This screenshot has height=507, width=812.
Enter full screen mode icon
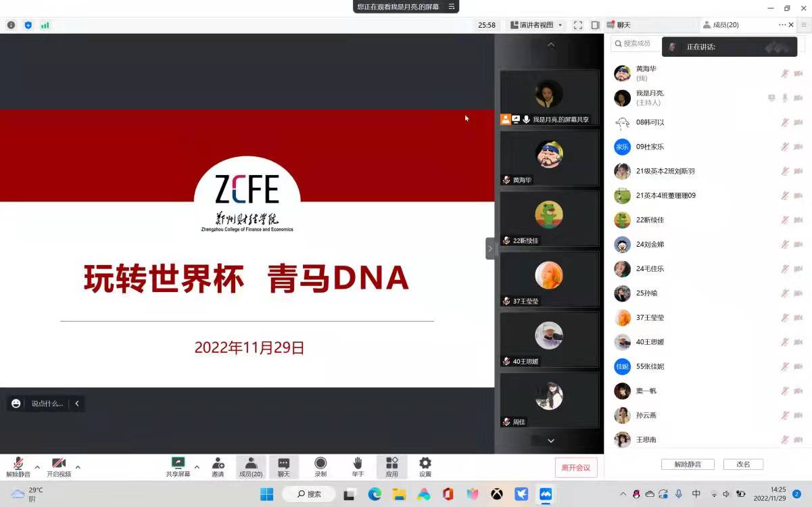coord(578,25)
